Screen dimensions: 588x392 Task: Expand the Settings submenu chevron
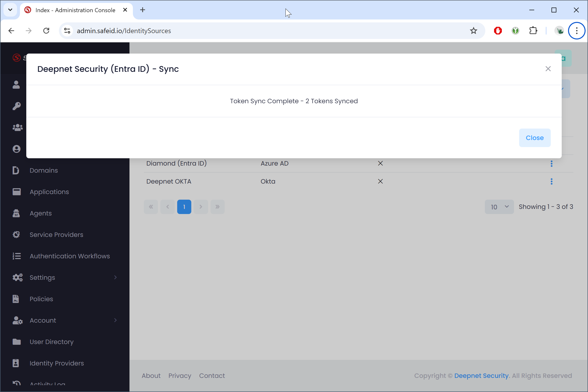click(115, 277)
